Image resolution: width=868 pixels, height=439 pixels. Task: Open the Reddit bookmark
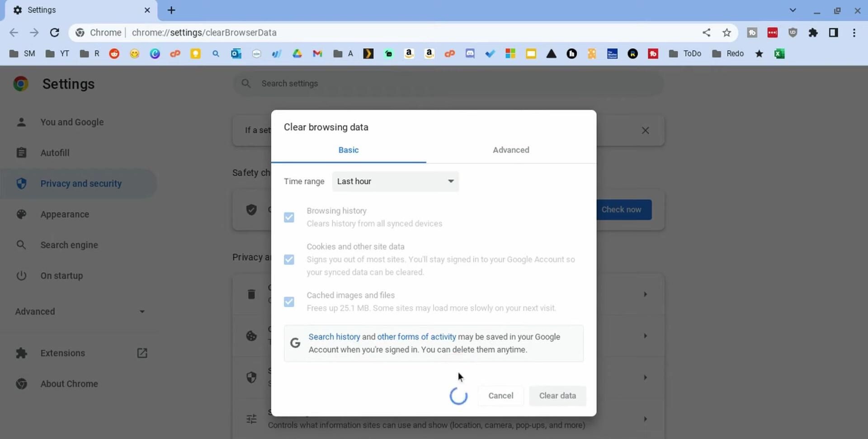tap(114, 54)
